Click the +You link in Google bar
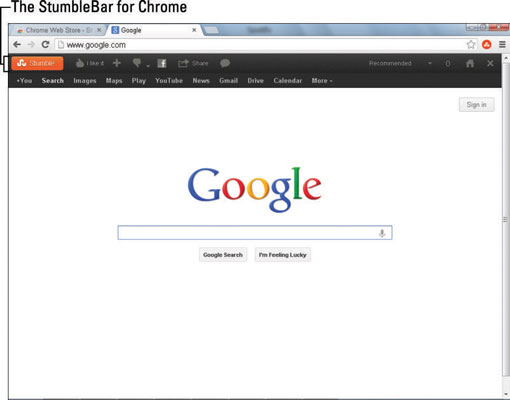 (x=24, y=81)
